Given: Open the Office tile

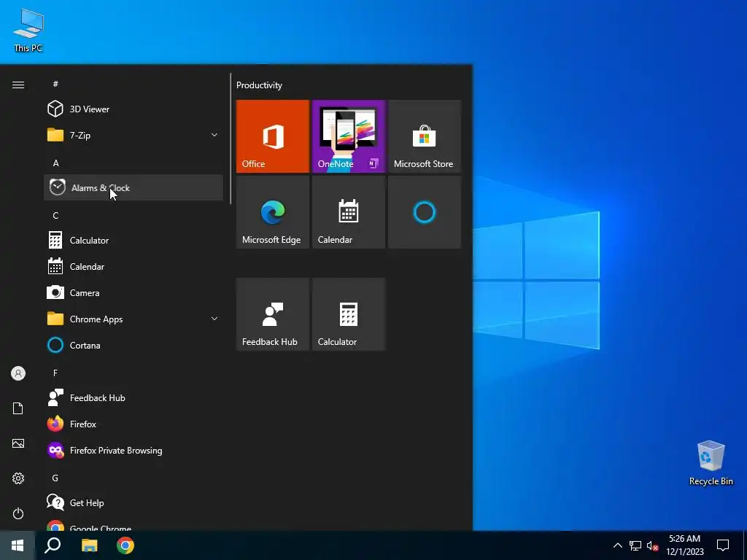Looking at the screenshot, I should [273, 136].
